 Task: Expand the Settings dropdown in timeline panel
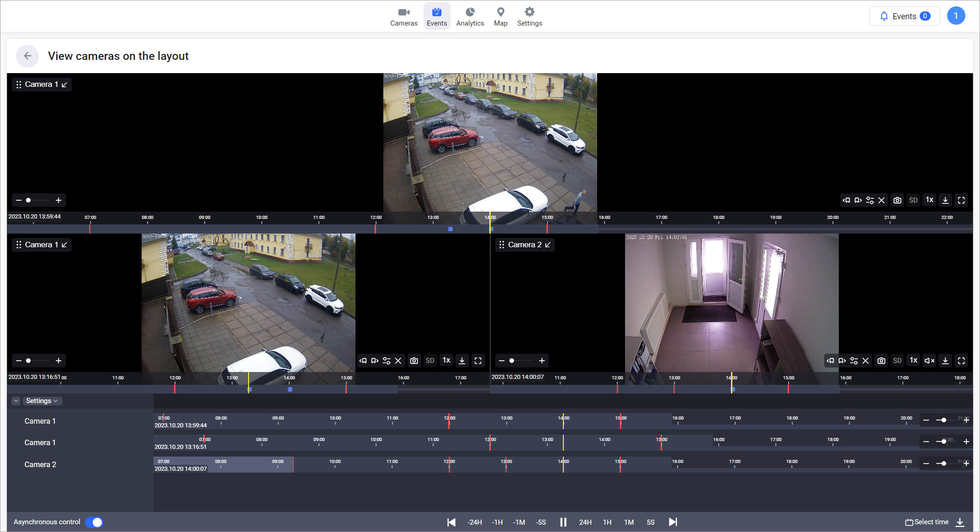pos(42,401)
